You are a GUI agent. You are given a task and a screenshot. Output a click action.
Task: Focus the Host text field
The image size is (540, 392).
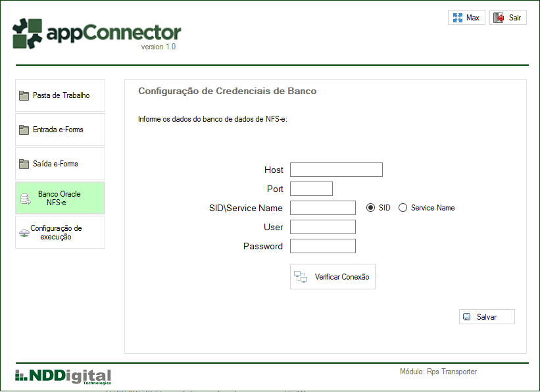336,170
